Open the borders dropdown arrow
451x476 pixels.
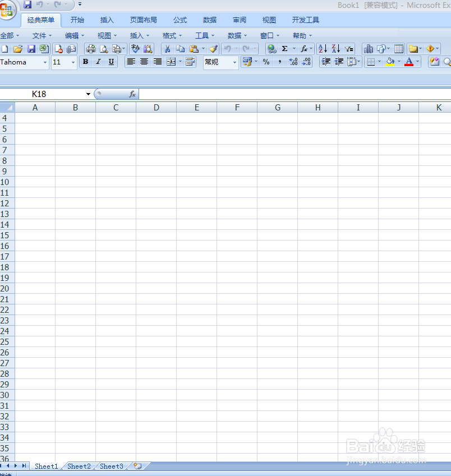pos(379,62)
